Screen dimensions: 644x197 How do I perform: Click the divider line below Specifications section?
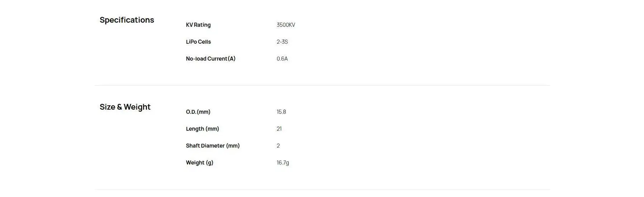322,86
